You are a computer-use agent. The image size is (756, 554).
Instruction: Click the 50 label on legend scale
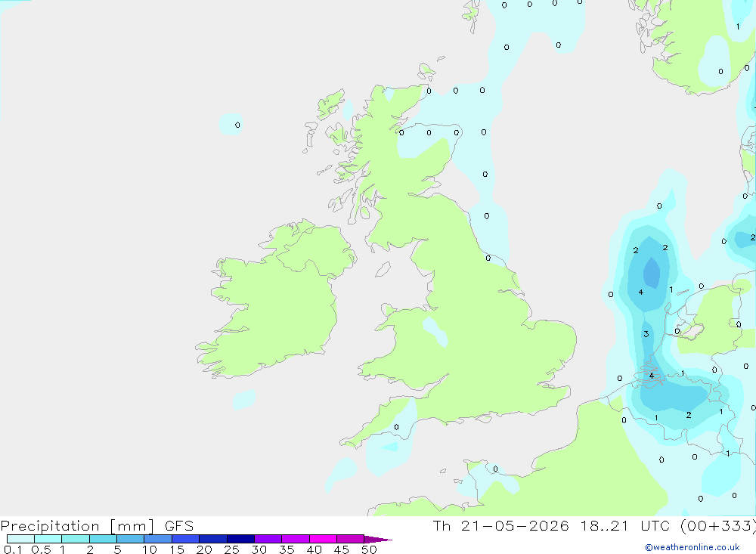tap(369, 549)
